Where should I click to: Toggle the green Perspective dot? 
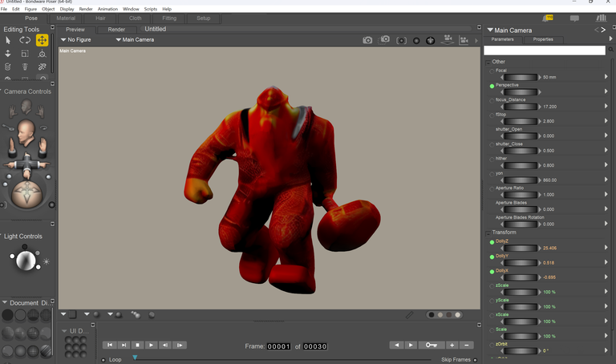(492, 86)
